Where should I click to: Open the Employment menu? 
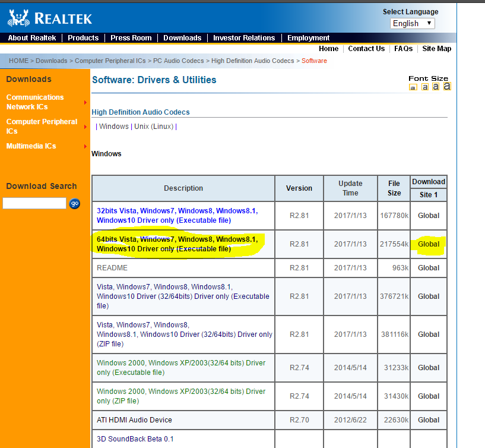pos(308,38)
